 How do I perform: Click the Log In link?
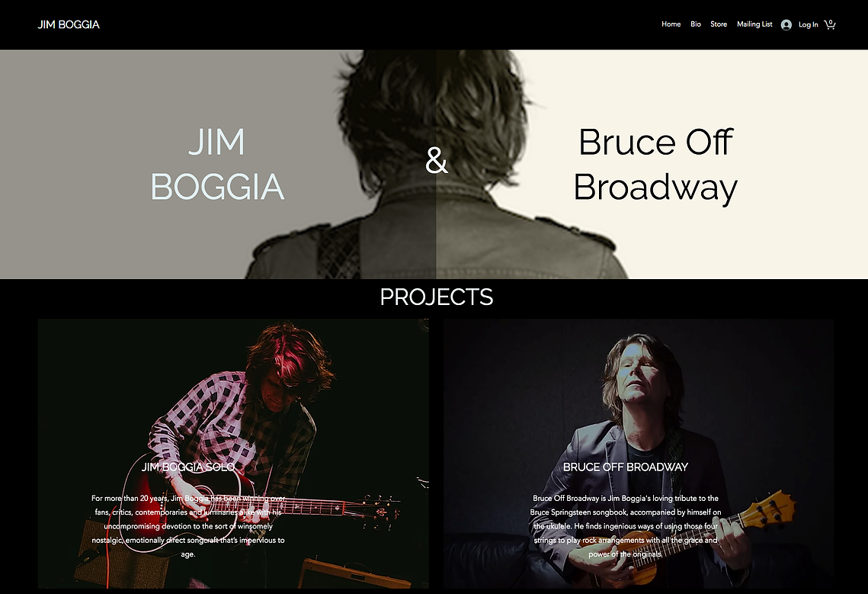point(809,25)
